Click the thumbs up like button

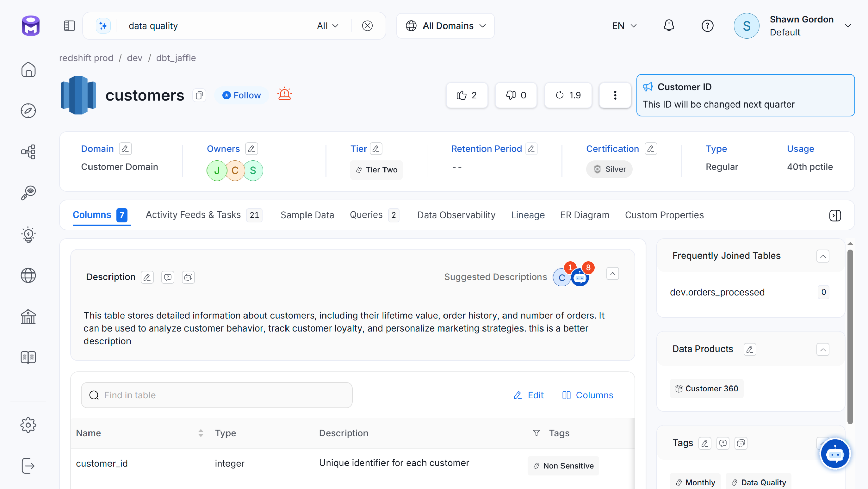coord(467,95)
